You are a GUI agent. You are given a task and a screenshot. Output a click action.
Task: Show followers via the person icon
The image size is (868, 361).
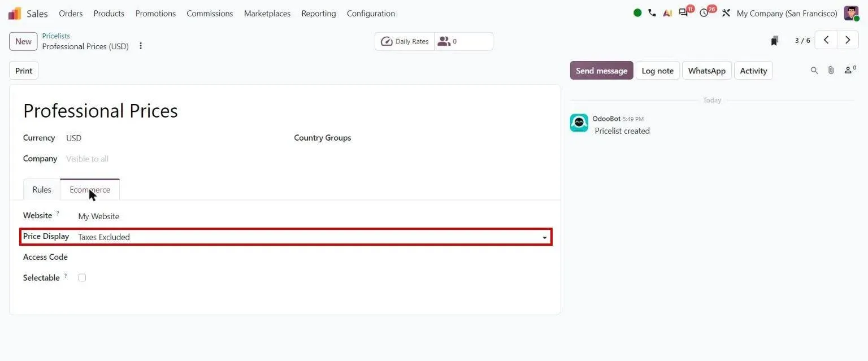(849, 70)
